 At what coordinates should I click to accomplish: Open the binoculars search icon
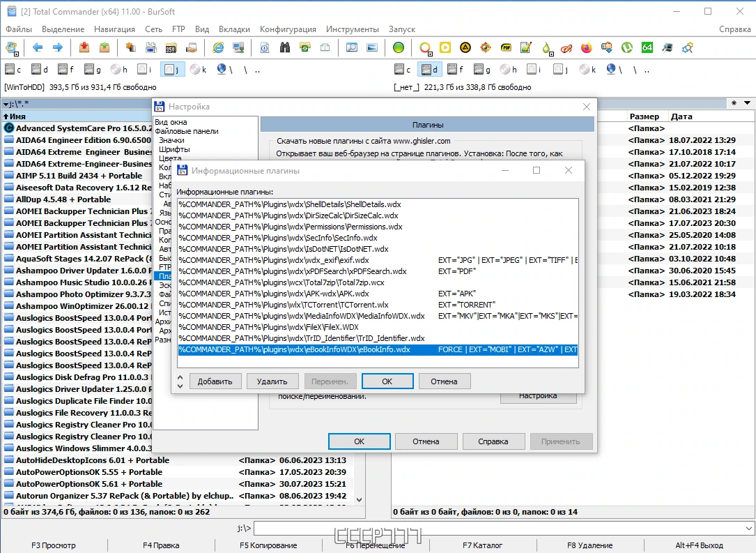[x=285, y=47]
